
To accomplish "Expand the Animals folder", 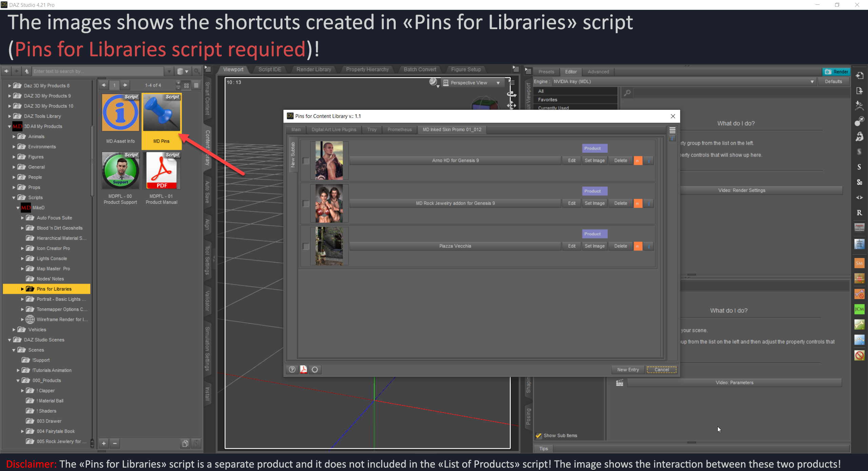I will tap(14, 137).
